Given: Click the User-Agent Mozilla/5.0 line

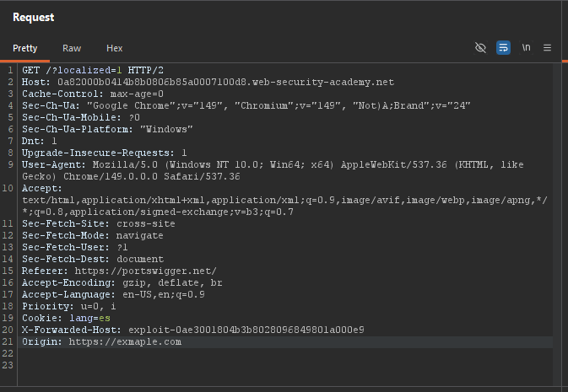Looking at the screenshot, I should pos(273,164).
